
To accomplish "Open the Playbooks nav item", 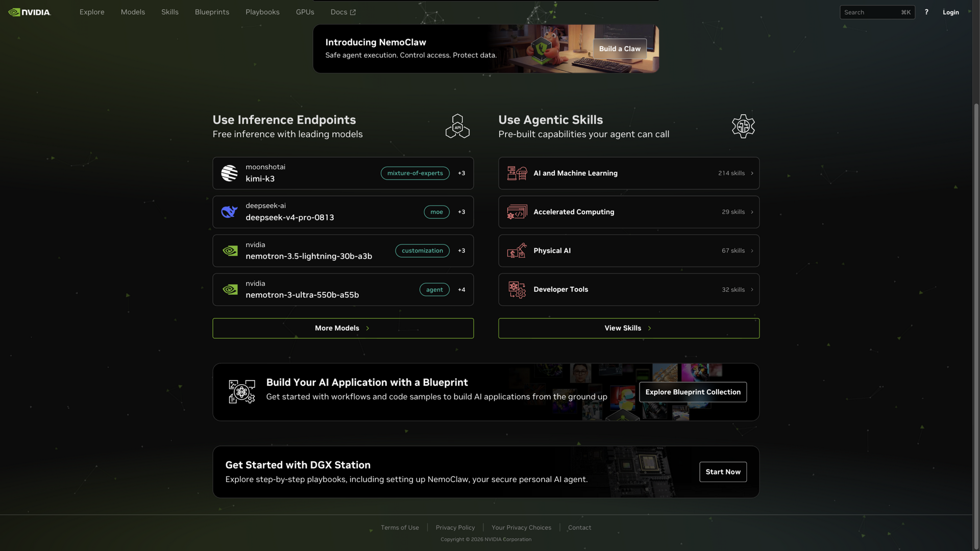I will [262, 12].
